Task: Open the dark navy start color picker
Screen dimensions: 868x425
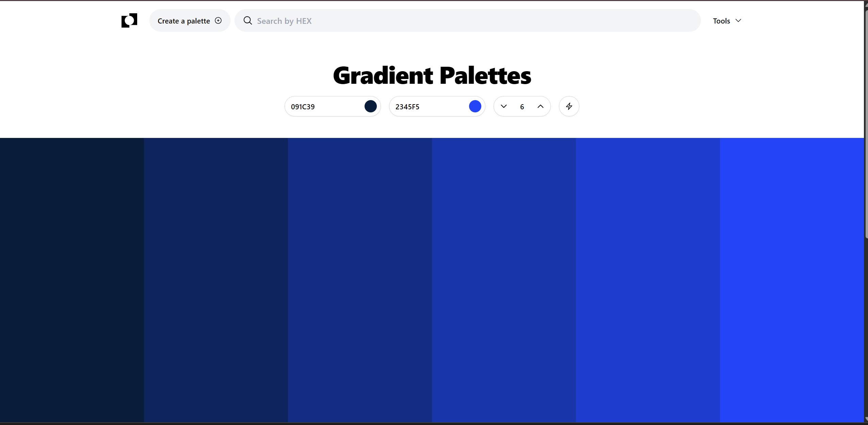Action: (370, 106)
